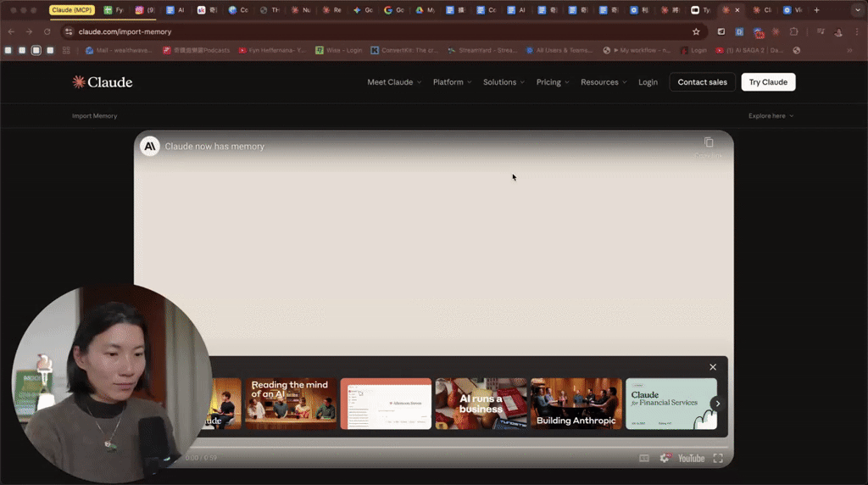Enter fullscreen with the fullscreen icon
868x485 pixels.
click(718, 458)
